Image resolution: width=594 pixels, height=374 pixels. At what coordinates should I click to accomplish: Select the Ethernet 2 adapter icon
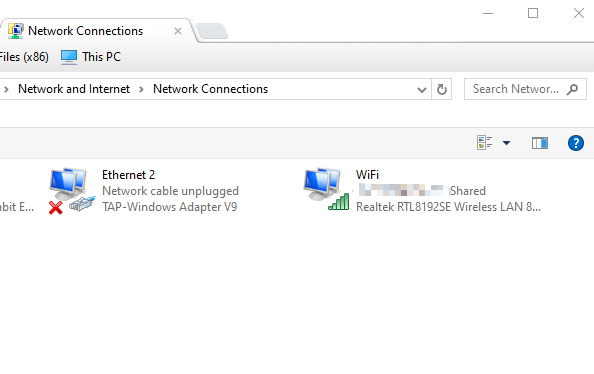click(71, 191)
